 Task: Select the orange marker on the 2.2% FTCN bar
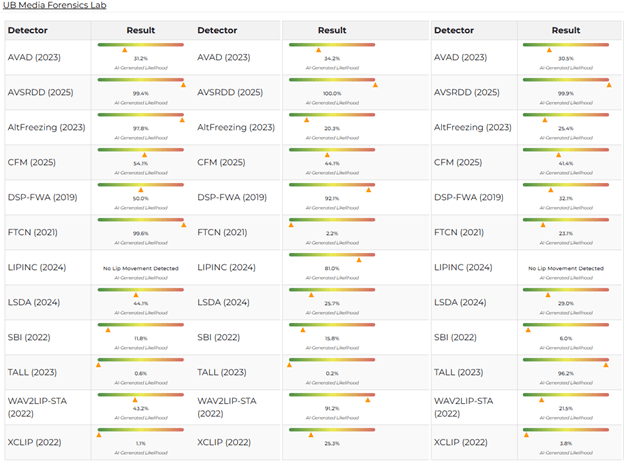pyautogui.click(x=291, y=225)
